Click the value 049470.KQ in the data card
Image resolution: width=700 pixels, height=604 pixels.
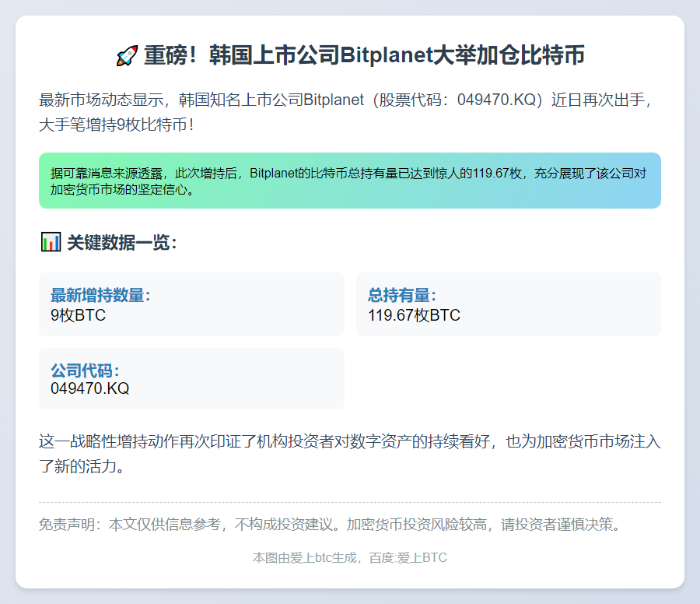89,388
